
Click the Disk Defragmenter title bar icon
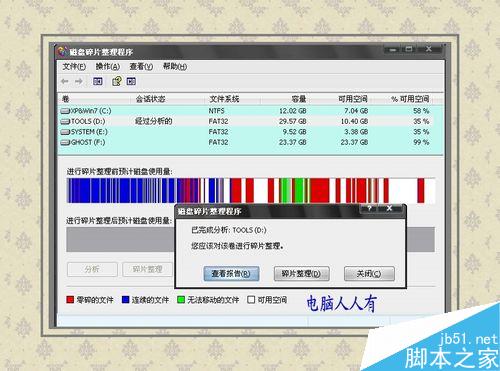coord(62,51)
